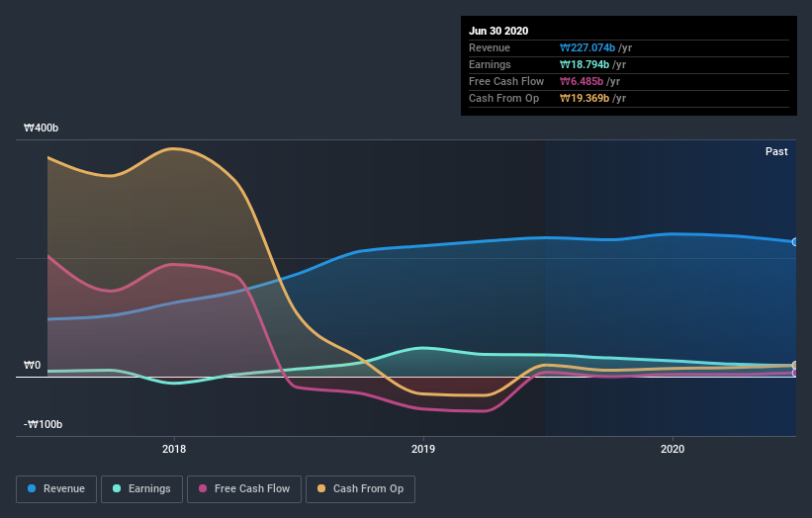This screenshot has height=518, width=812.
Task: Select the 2019 x-axis label
Action: tap(423, 449)
